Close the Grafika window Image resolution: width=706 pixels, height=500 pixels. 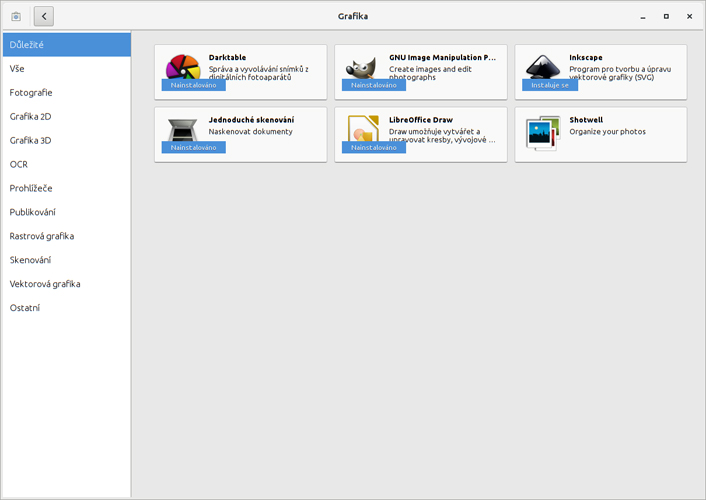coord(689,16)
